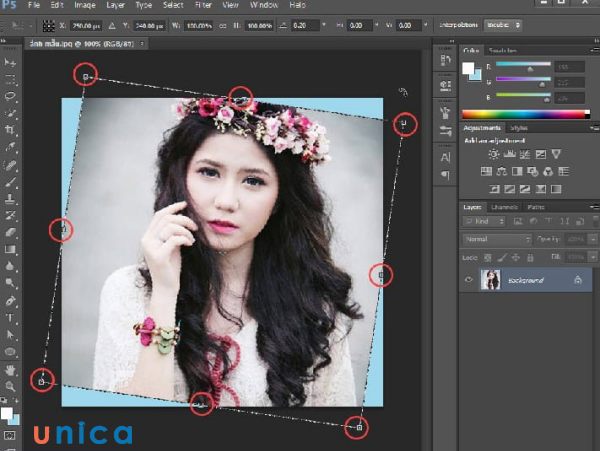Select the Move tool
The width and height of the screenshot is (600, 451).
(11, 62)
